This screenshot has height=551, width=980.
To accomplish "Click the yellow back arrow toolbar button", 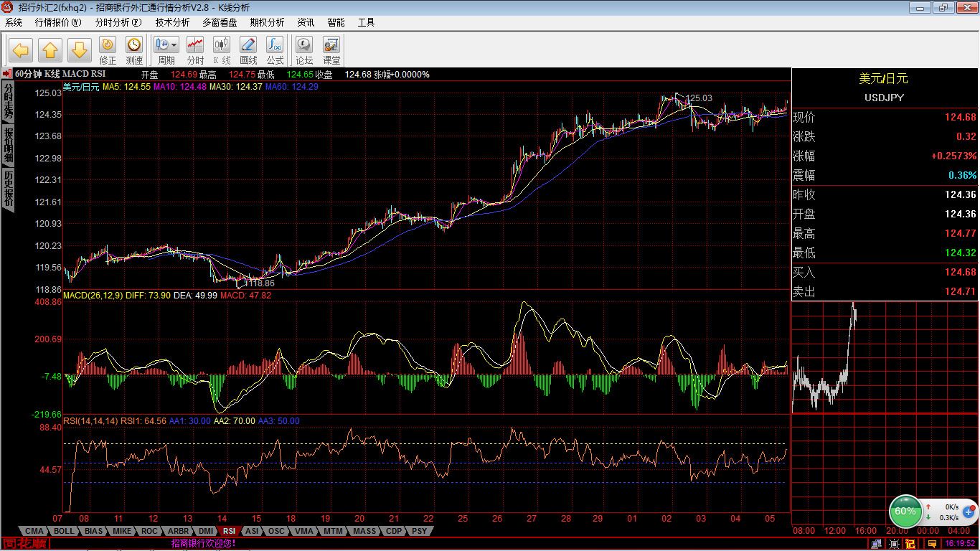I will pos(21,50).
